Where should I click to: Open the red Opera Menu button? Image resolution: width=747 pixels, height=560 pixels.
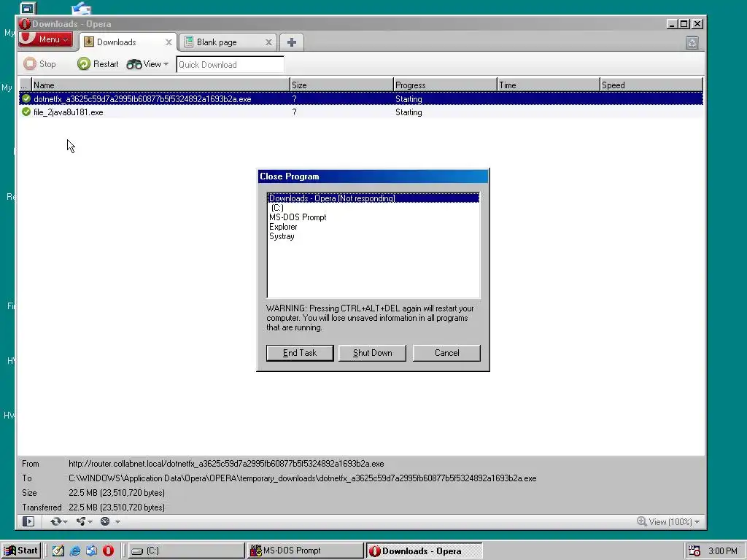pyautogui.click(x=46, y=39)
